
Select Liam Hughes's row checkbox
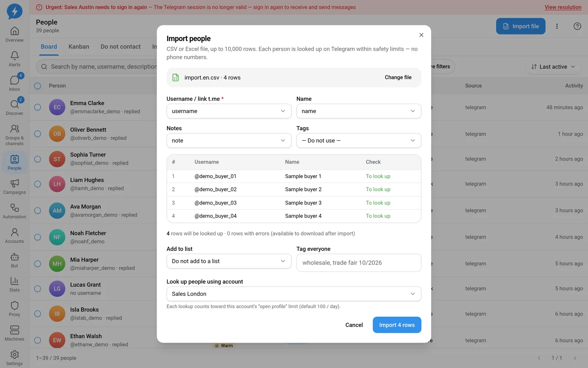(37, 184)
